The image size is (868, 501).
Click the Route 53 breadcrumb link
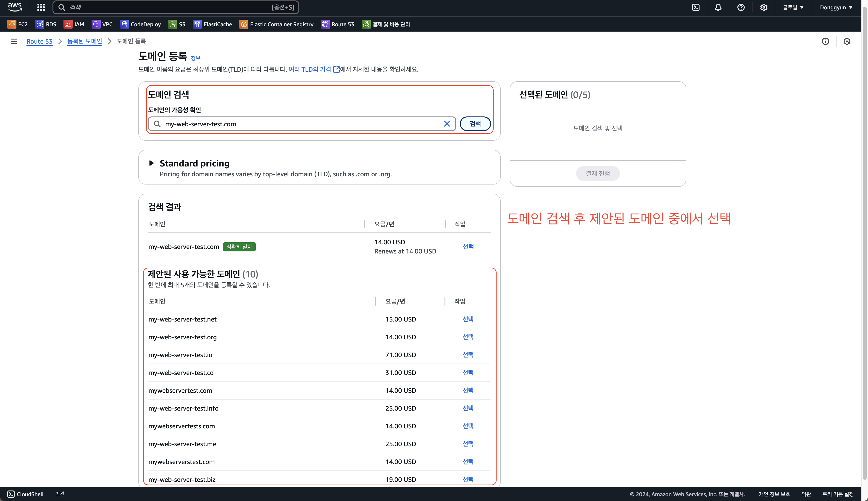[x=39, y=41]
